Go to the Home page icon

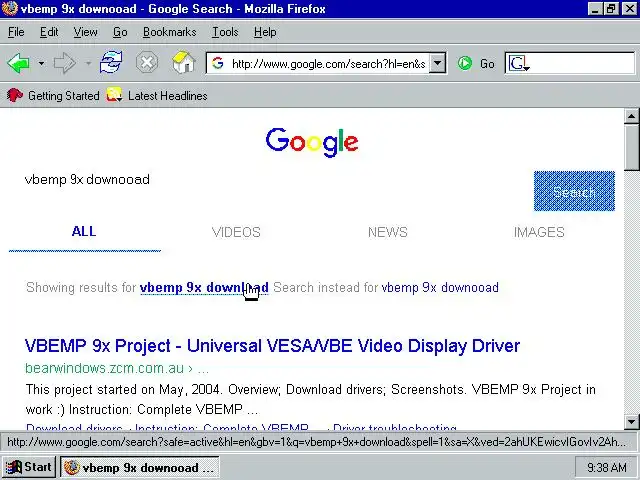(x=183, y=62)
